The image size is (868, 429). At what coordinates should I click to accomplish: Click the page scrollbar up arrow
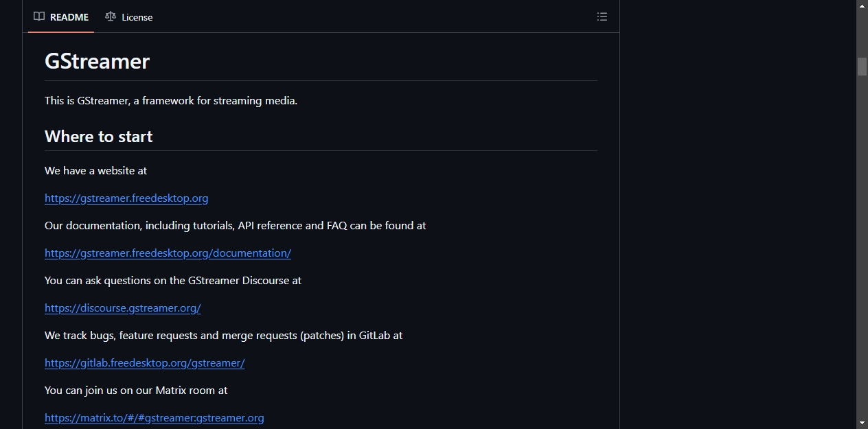pos(862,5)
